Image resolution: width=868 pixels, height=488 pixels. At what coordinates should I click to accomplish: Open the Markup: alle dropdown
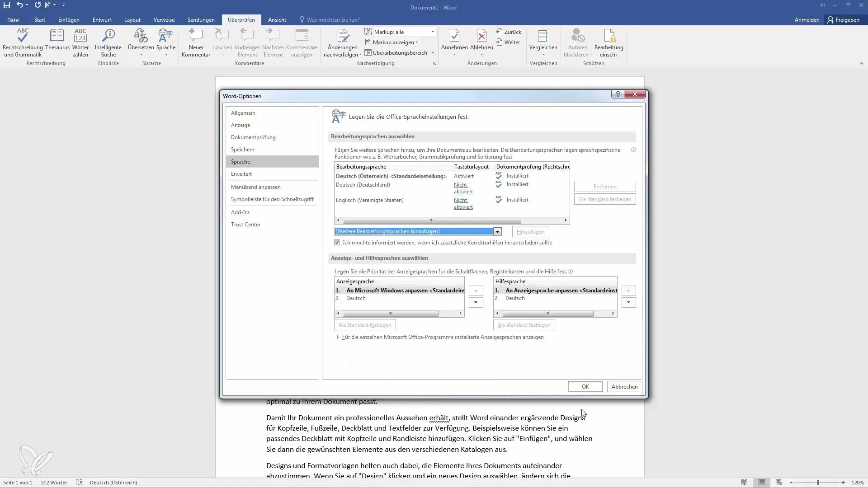(x=405, y=32)
